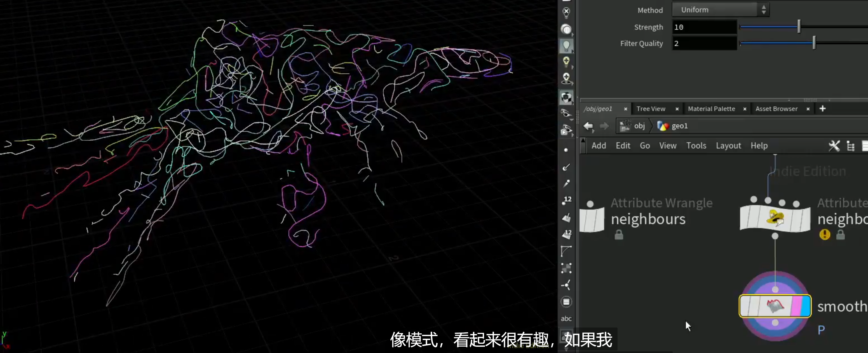868x353 pixels.
Task: Click the glasses-with-play display icon
Action: tap(566, 130)
